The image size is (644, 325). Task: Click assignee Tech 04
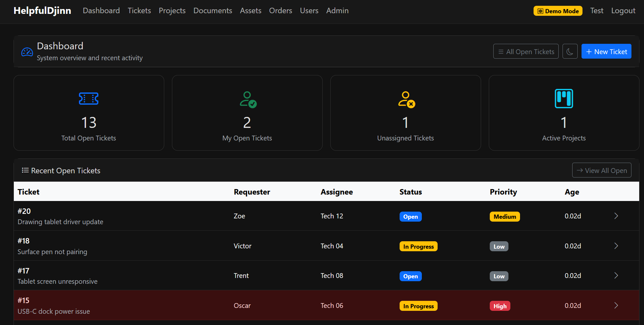pos(332,246)
